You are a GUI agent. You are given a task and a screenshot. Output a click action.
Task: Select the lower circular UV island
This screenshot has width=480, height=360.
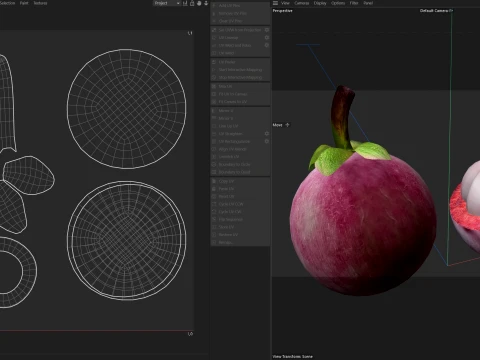pyautogui.click(x=126, y=240)
